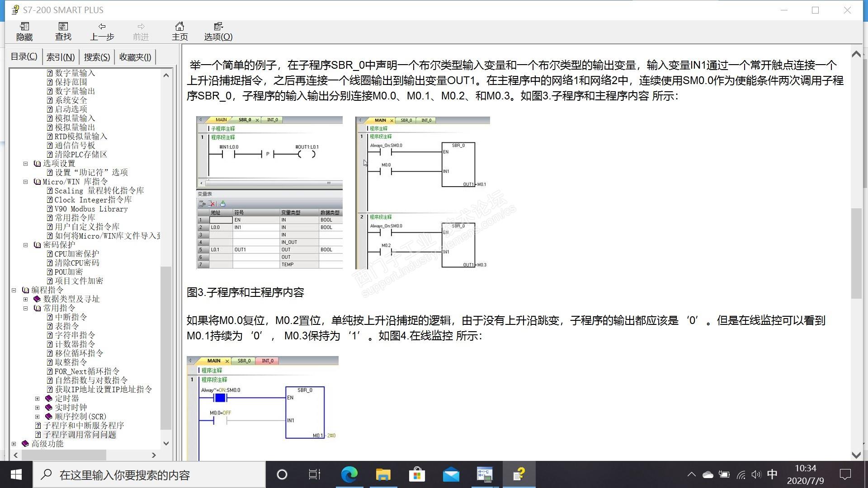This screenshot has width=868, height=488.
Task: Open File Explorer from the taskbar
Action: tap(383, 474)
